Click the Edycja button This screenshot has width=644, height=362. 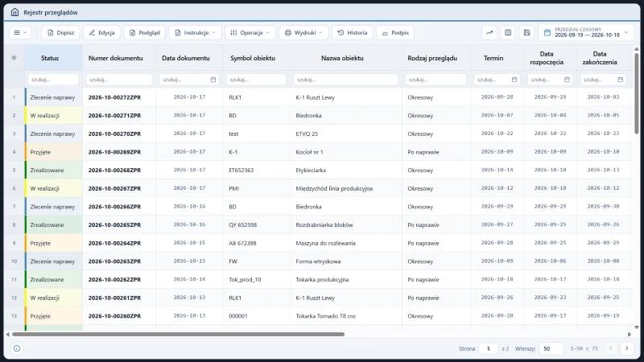[x=101, y=32]
